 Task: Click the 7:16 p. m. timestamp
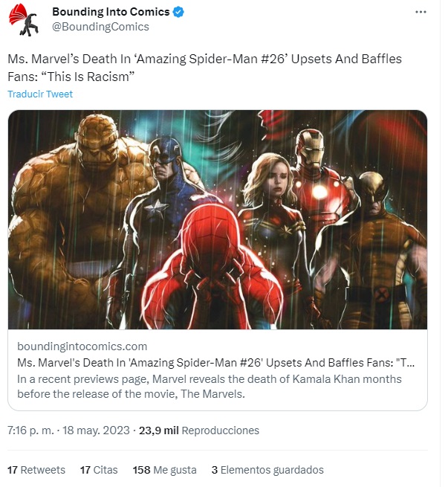click(31, 430)
